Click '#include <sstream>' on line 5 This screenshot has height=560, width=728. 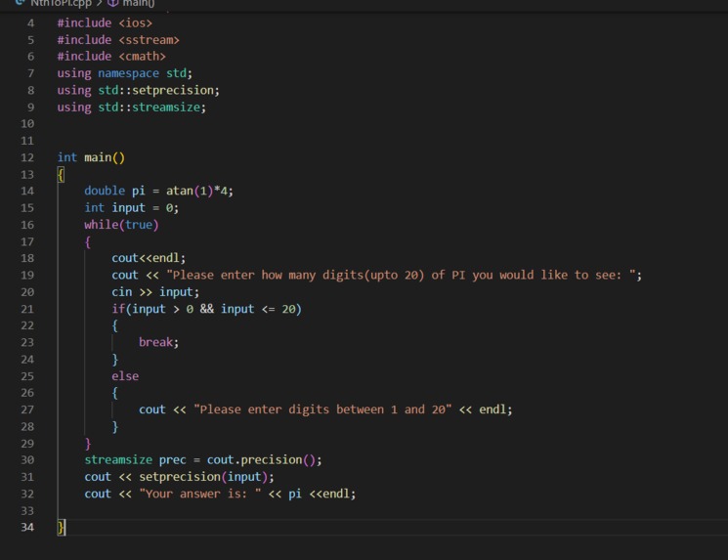(118, 40)
